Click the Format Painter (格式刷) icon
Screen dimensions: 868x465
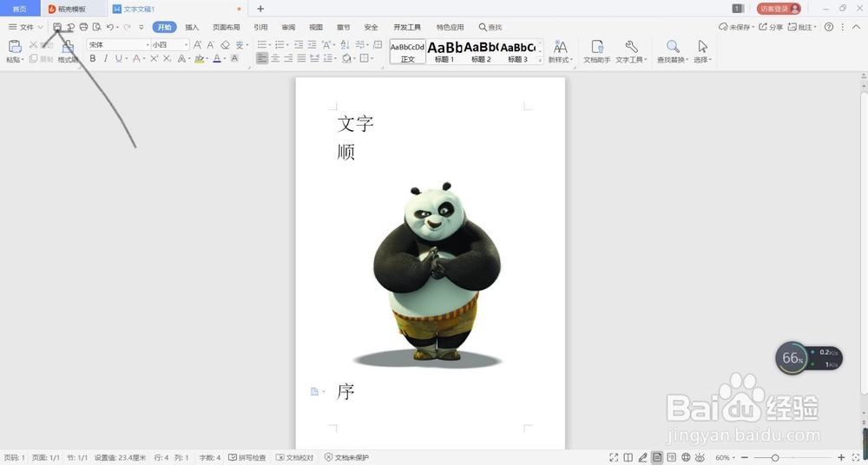click(68, 47)
